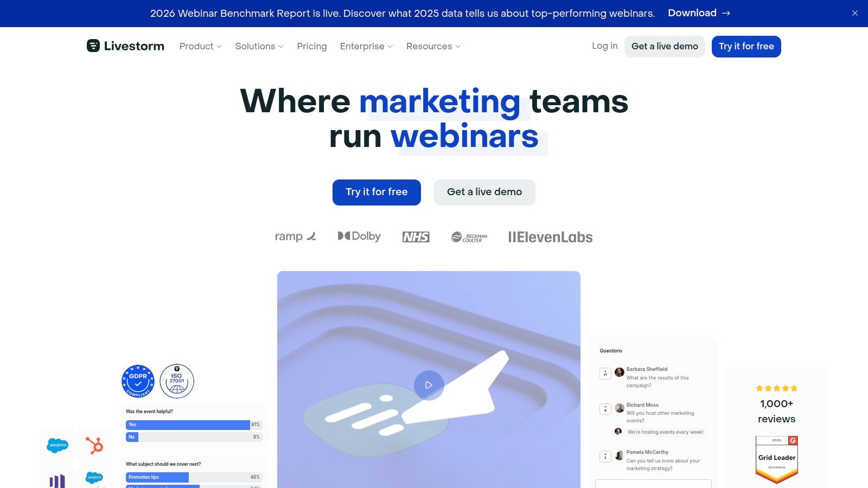Follow the Download link in top banner
The height and width of the screenshot is (488, 868).
(699, 13)
